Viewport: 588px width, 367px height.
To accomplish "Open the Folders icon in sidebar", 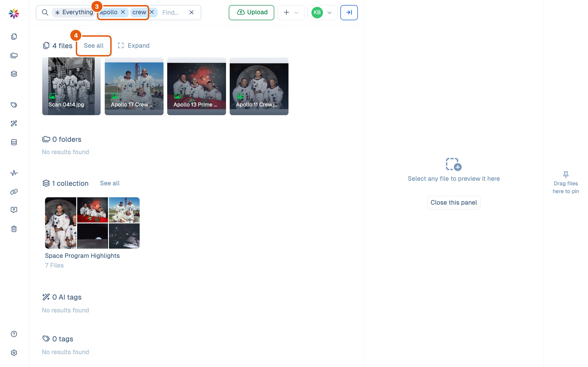I will [14, 55].
